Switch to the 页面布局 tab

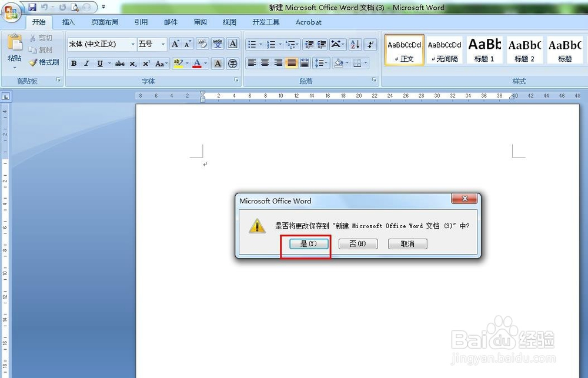pos(105,22)
